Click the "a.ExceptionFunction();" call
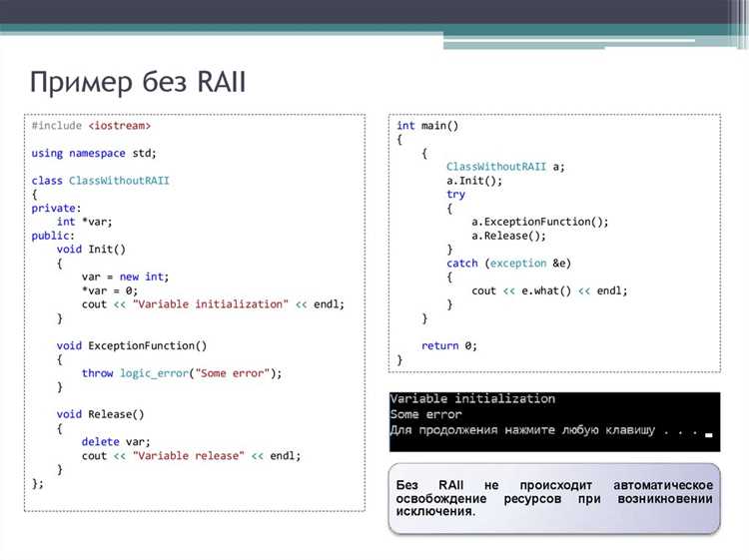 tap(539, 222)
